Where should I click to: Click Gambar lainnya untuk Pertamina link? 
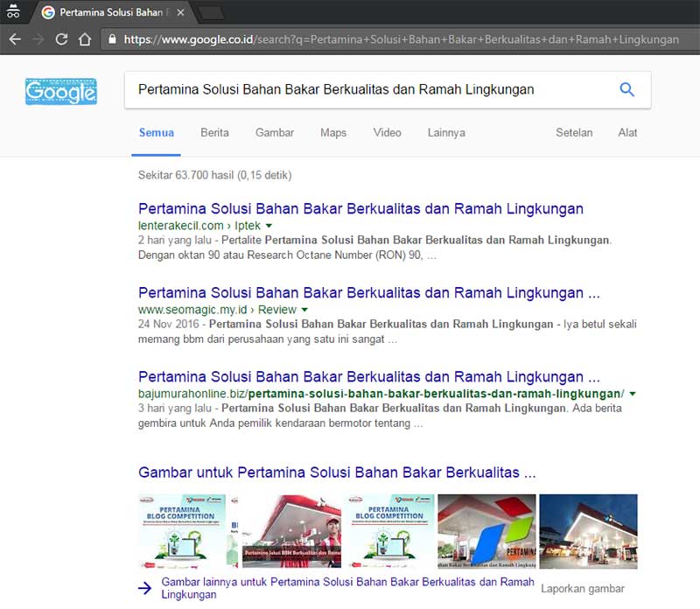click(x=347, y=588)
